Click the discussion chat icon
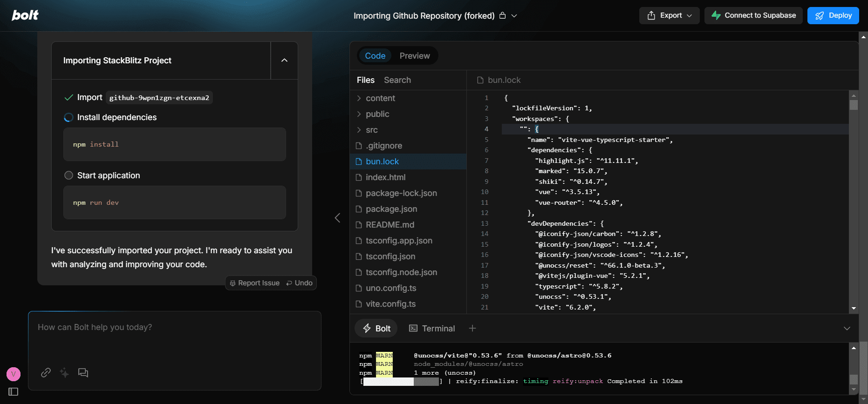Image resolution: width=868 pixels, height=404 pixels. click(x=83, y=372)
